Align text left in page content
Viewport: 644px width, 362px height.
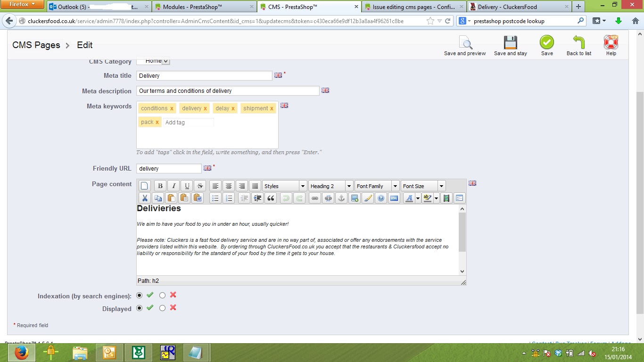(x=215, y=186)
